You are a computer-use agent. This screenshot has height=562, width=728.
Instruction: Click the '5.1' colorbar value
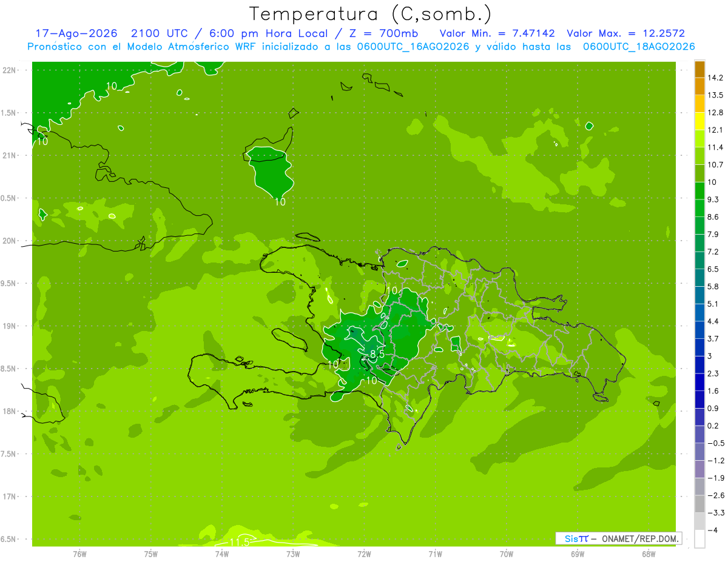tap(713, 304)
